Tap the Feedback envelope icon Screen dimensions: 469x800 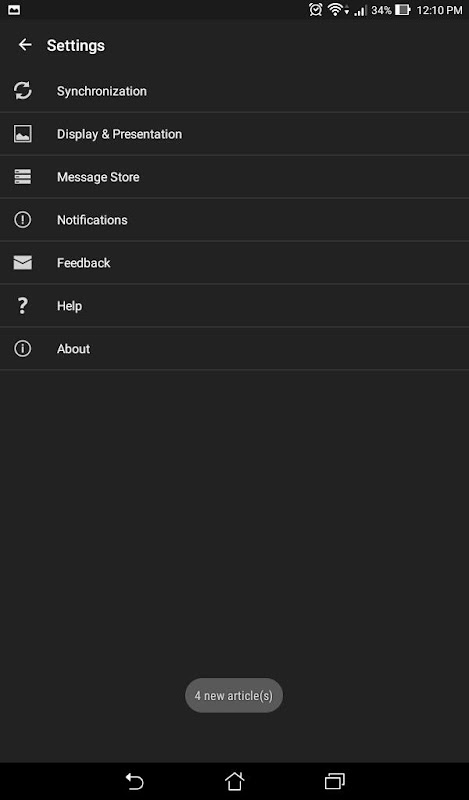click(x=22, y=263)
